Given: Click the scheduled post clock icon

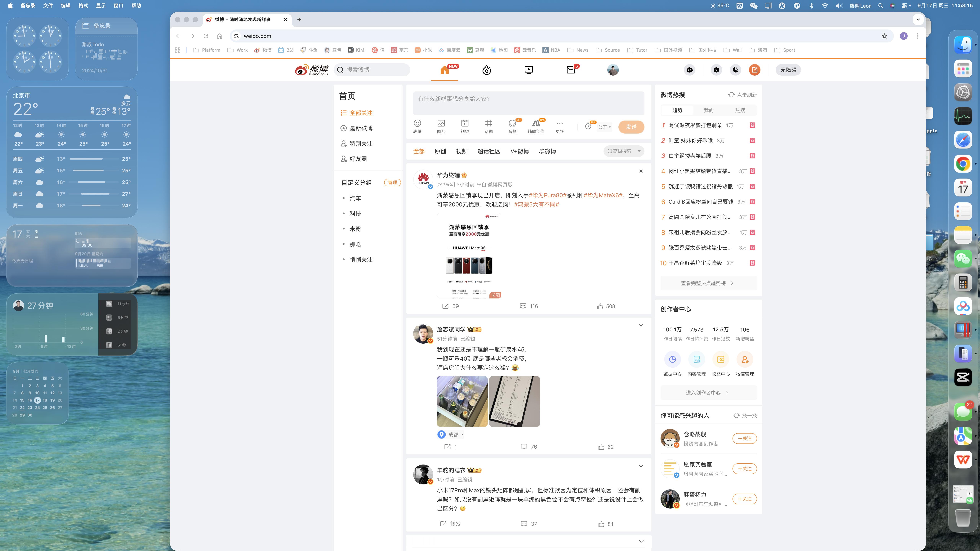Looking at the screenshot, I should coord(588,126).
